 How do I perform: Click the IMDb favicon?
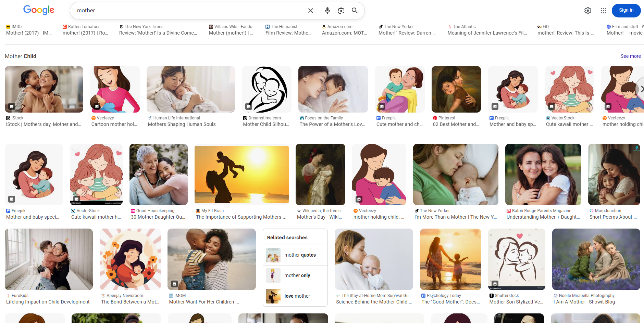pos(8,27)
